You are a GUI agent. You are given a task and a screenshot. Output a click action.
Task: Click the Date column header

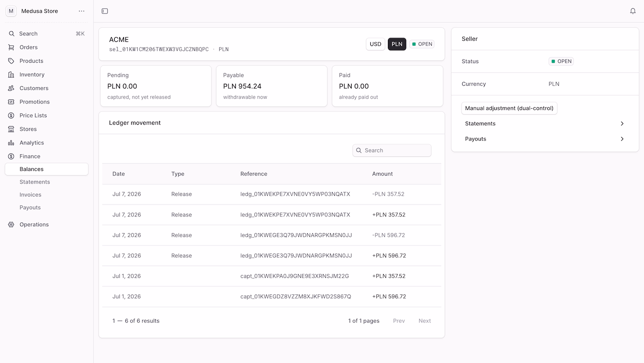click(119, 174)
